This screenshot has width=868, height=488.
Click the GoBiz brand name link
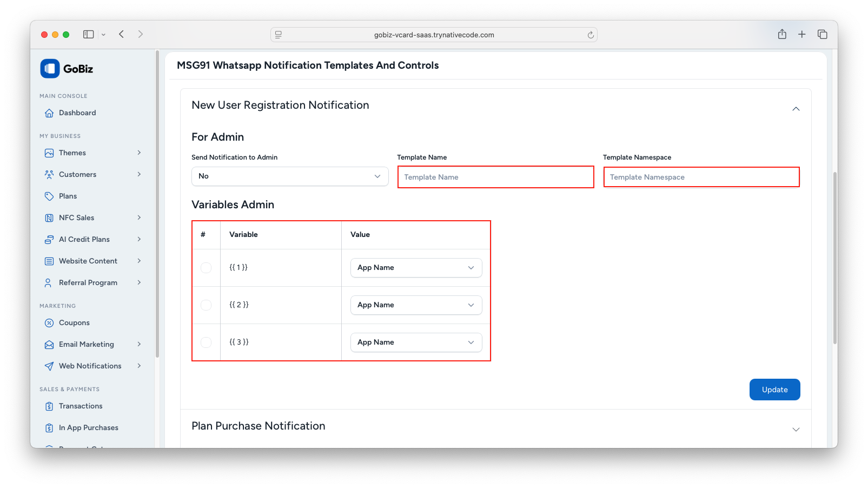click(x=78, y=69)
